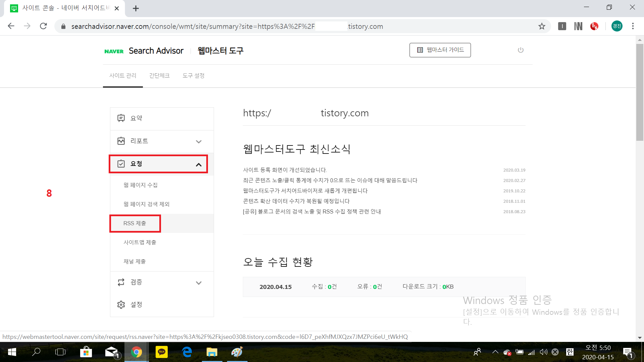Screen dimensions: 644x362
Task: Expand the 검증 section chevron
Action: point(199,283)
